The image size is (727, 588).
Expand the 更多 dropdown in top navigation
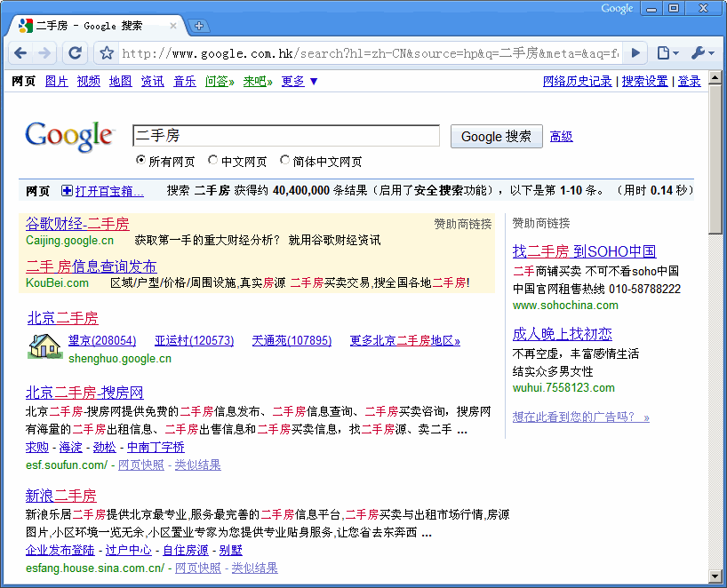300,82
